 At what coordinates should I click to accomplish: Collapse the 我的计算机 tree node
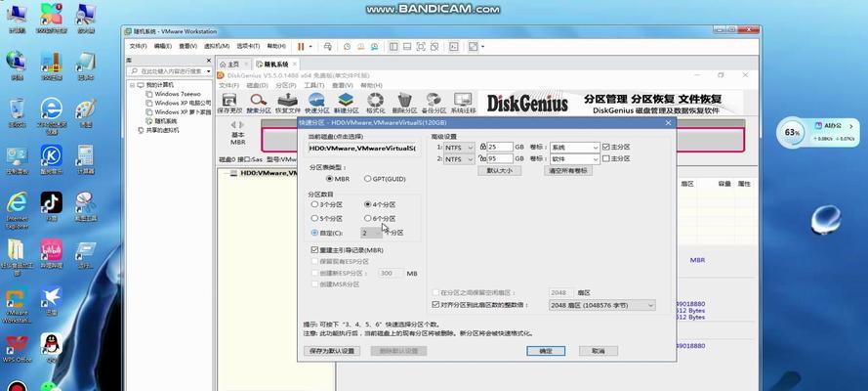pos(133,85)
